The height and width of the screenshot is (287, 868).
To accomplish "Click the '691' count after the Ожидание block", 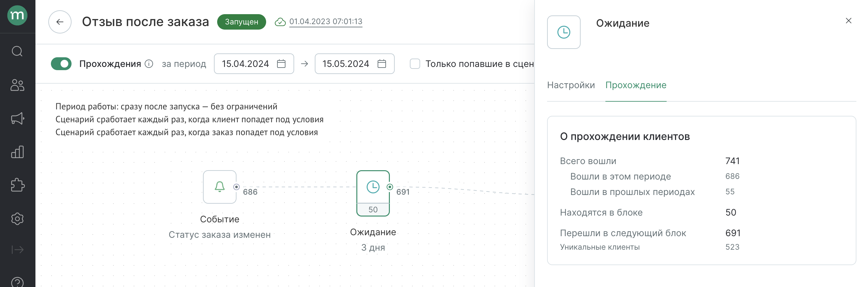I will pyautogui.click(x=403, y=192).
